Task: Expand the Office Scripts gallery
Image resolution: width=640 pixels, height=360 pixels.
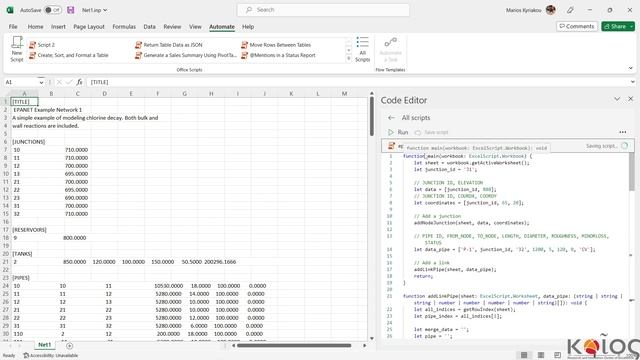Action: [349, 59]
